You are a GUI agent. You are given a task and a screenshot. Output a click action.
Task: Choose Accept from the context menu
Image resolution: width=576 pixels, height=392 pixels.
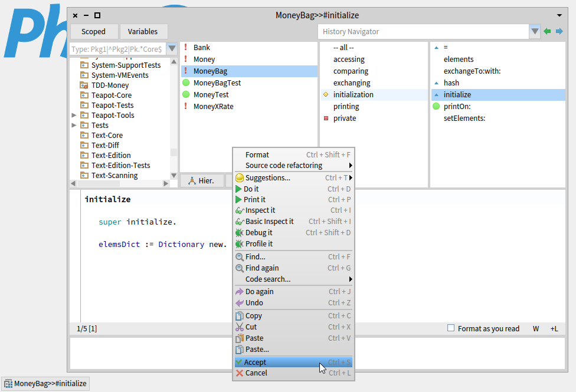(293, 363)
